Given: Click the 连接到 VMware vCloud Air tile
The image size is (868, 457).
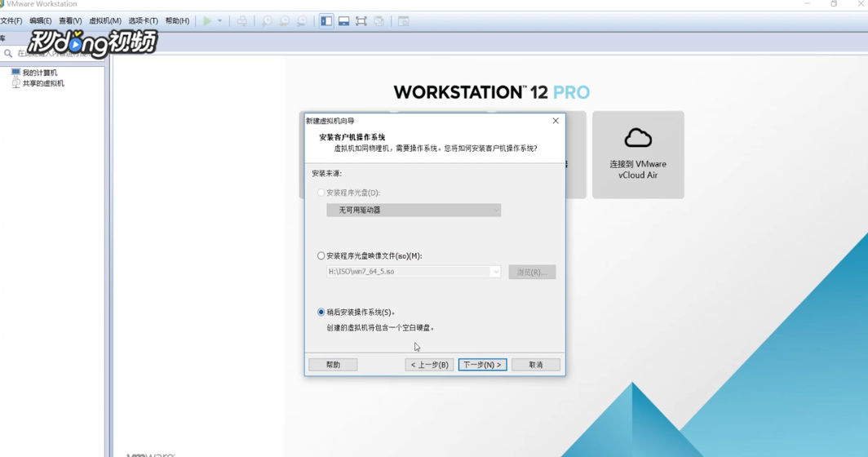Looking at the screenshot, I should pos(638,154).
